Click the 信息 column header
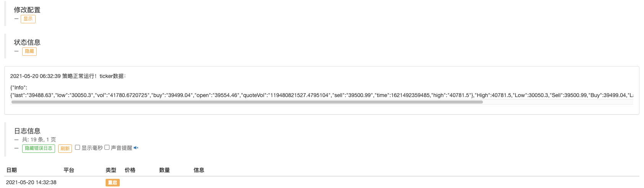Screen dimensions: 644x188 [199, 170]
